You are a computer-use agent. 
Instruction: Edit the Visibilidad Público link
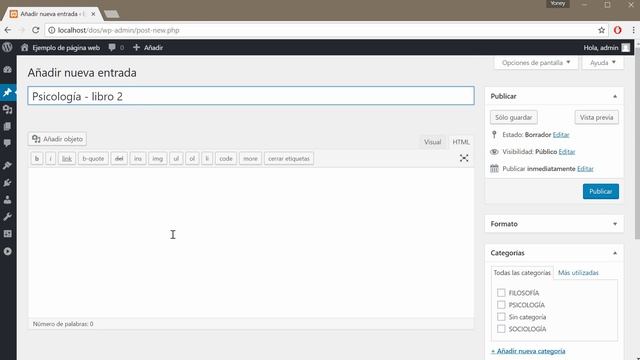point(567,152)
